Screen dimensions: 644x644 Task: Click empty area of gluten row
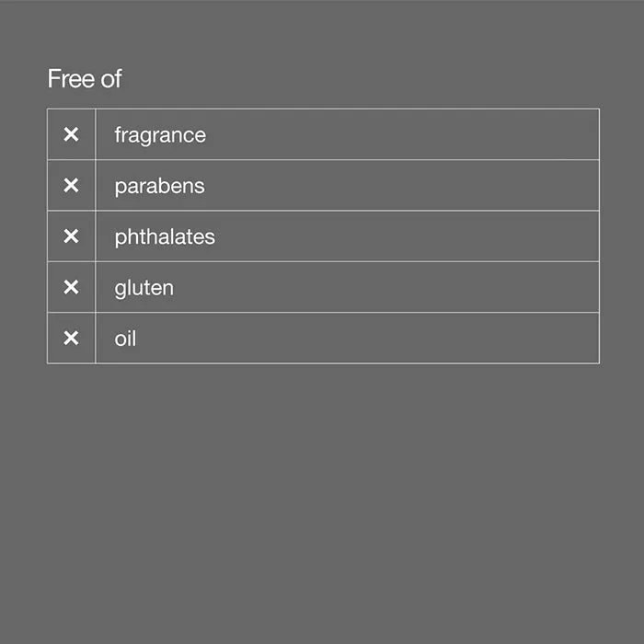[386, 287]
